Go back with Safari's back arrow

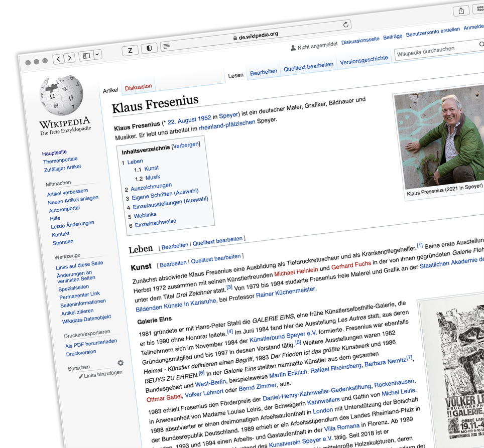tap(59, 59)
